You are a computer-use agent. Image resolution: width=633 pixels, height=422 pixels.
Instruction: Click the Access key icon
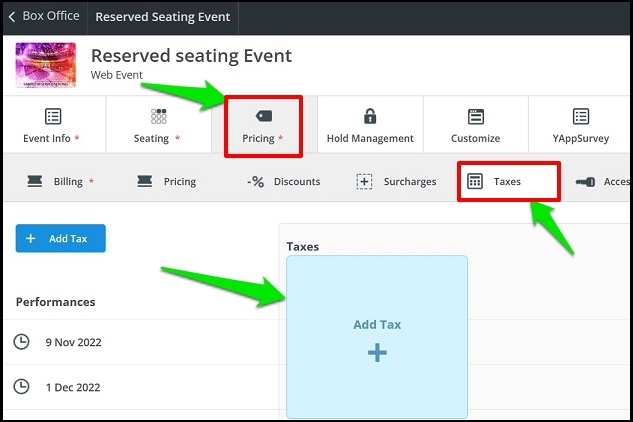point(585,182)
